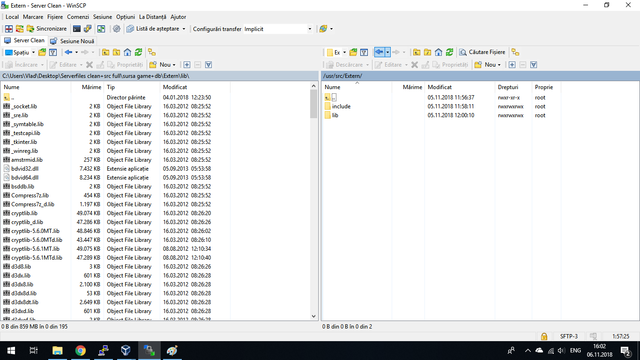640x360 pixels.
Task: Expand local back history dropdown arrow
Action: tap(76, 53)
